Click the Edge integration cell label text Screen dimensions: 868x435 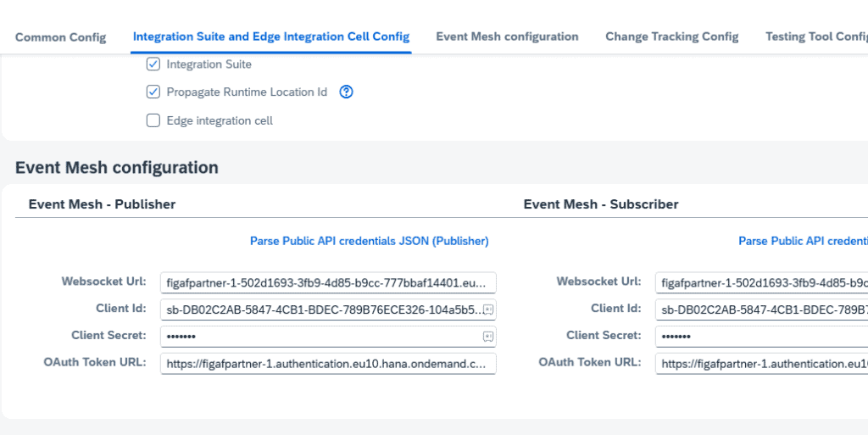pyautogui.click(x=220, y=120)
